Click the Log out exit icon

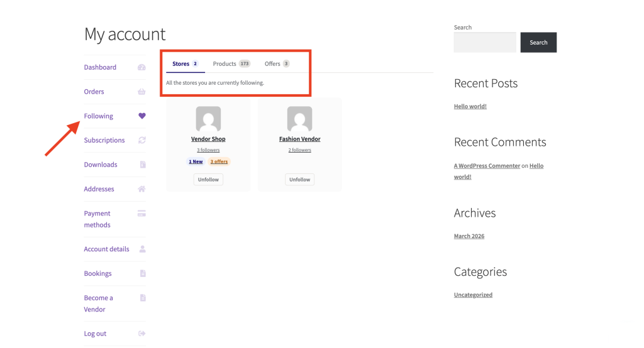click(x=142, y=333)
